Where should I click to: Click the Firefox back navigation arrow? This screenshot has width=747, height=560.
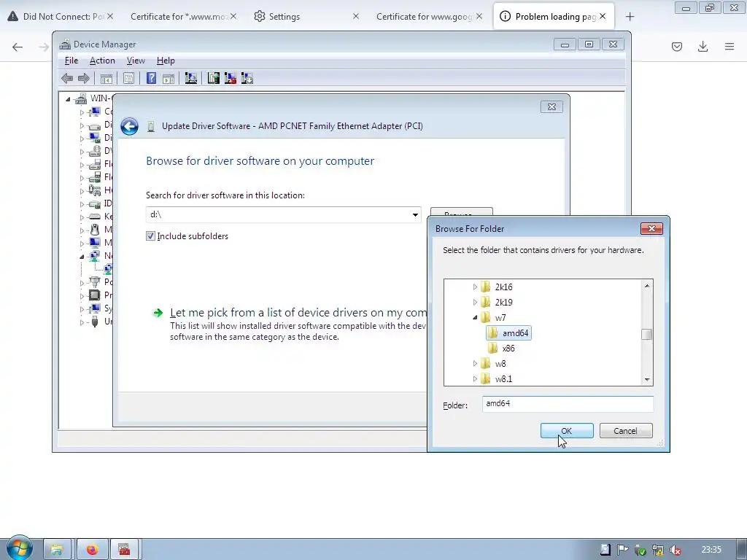pyautogui.click(x=18, y=47)
